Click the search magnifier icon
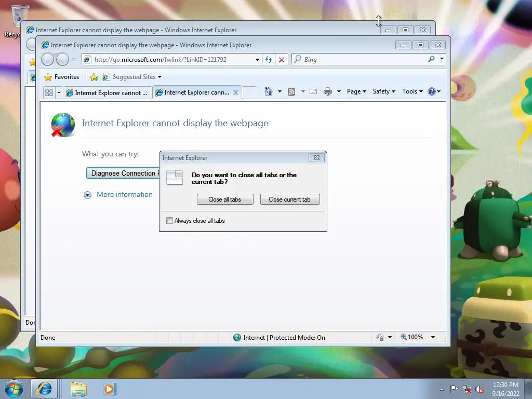Screen dimensions: 532x399 click(x=431, y=59)
